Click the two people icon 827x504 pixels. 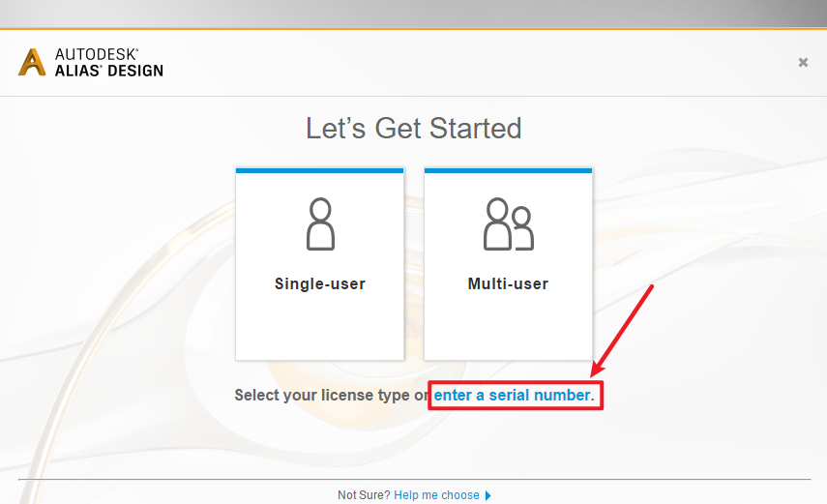pos(509,223)
